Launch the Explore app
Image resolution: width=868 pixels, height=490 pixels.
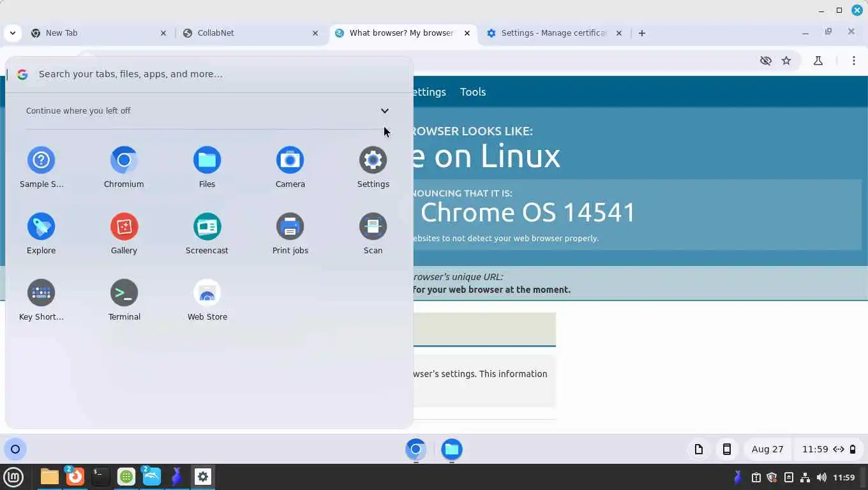point(41,234)
